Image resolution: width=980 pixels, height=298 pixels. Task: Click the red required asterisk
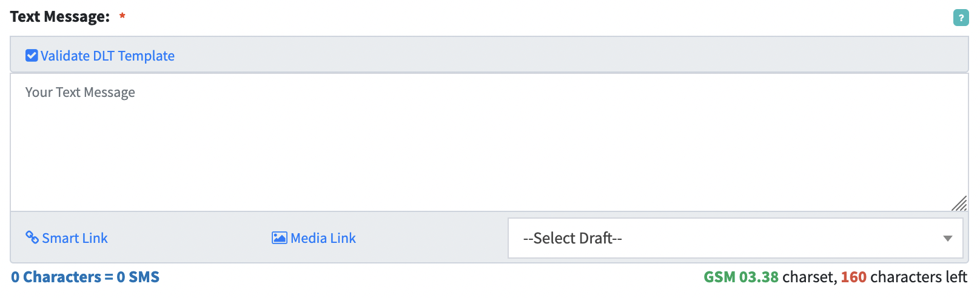click(x=122, y=17)
